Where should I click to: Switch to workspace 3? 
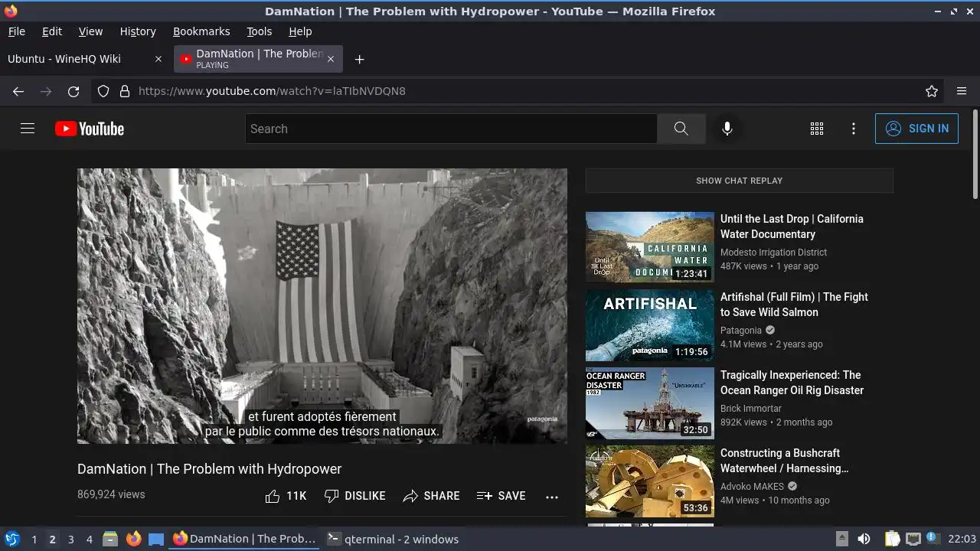(70, 540)
